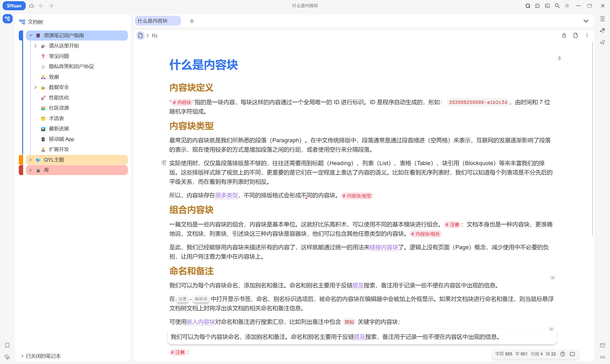Expand the QYL主题 notebook

[30, 160]
